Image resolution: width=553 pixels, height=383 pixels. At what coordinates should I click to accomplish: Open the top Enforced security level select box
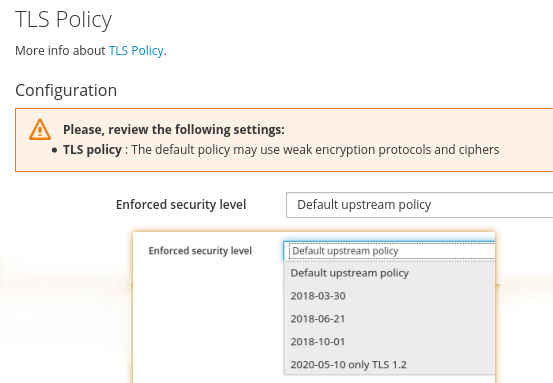(x=419, y=205)
